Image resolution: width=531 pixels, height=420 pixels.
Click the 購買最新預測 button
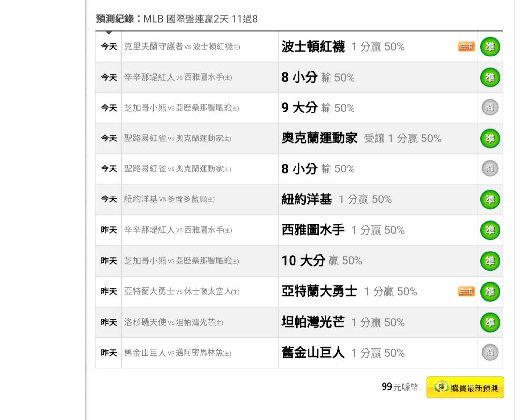click(465, 388)
